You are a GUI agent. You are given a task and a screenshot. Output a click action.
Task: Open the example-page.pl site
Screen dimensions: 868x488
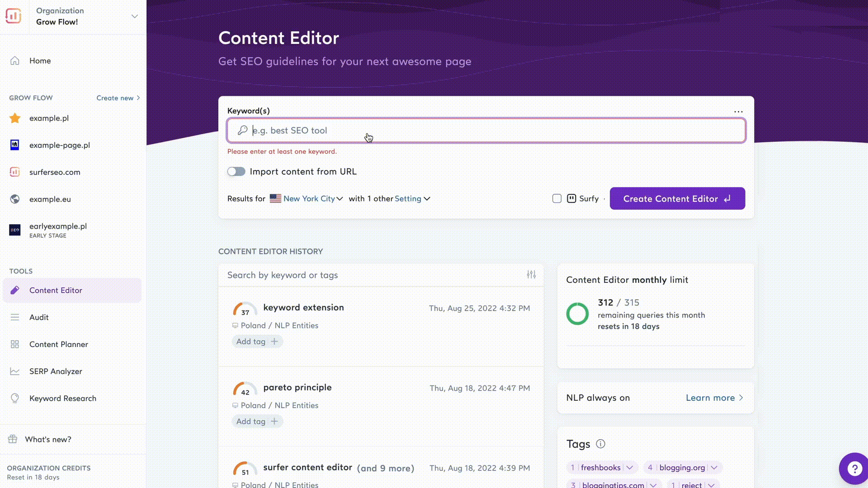pyautogui.click(x=60, y=145)
